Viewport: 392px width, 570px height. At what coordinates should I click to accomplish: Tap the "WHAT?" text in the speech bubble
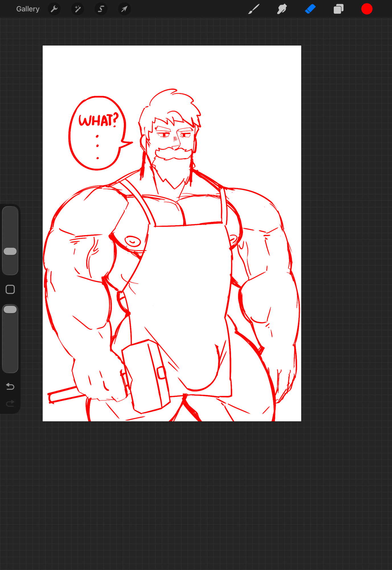point(98,120)
